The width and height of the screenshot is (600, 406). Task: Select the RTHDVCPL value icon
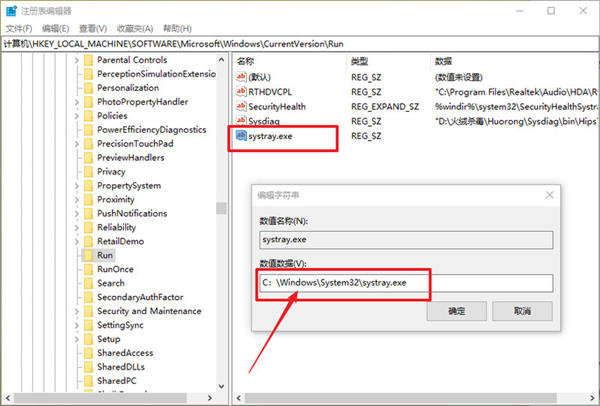(241, 91)
